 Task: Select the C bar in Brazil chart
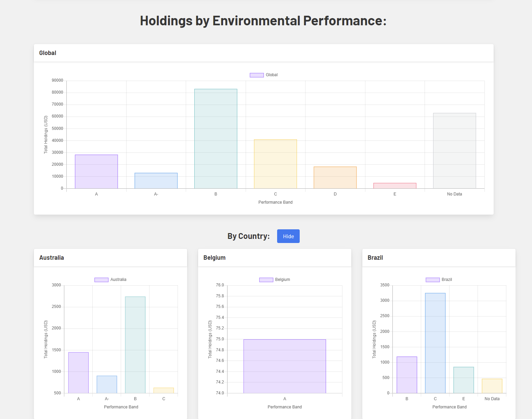click(435, 343)
